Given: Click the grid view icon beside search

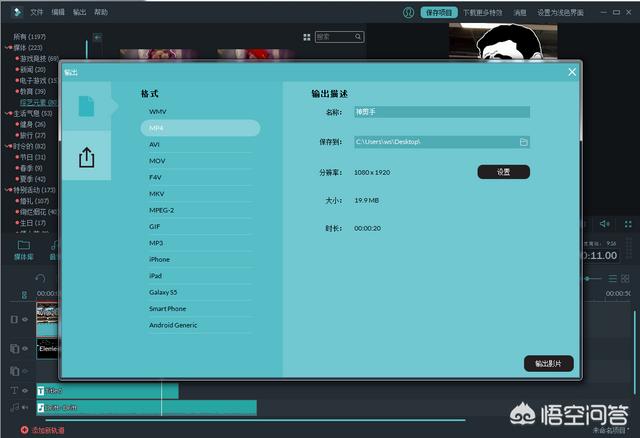Looking at the screenshot, I should click(x=306, y=37).
